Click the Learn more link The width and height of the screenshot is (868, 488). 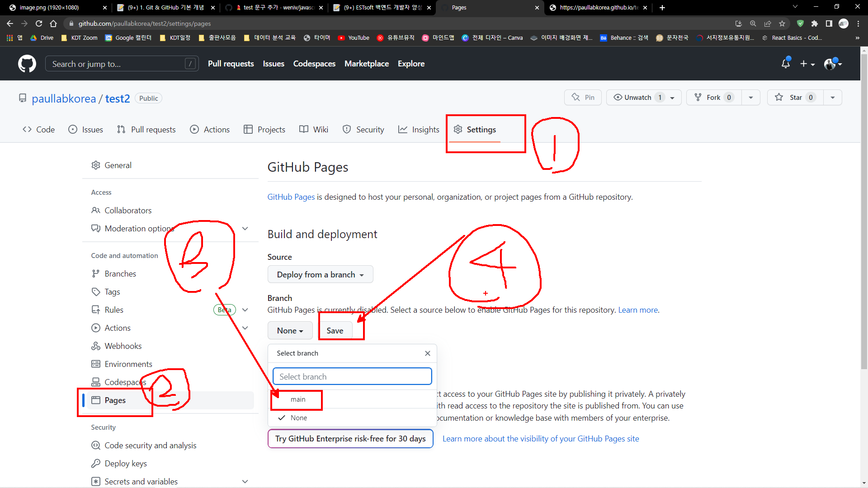click(637, 310)
